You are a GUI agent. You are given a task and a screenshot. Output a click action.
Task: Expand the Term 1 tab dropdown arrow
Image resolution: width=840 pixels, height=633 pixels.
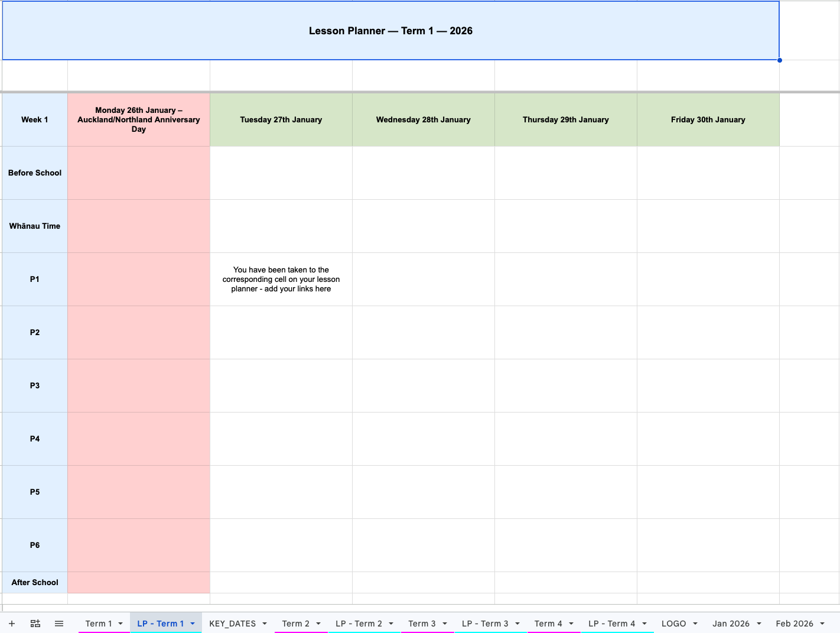(x=121, y=624)
